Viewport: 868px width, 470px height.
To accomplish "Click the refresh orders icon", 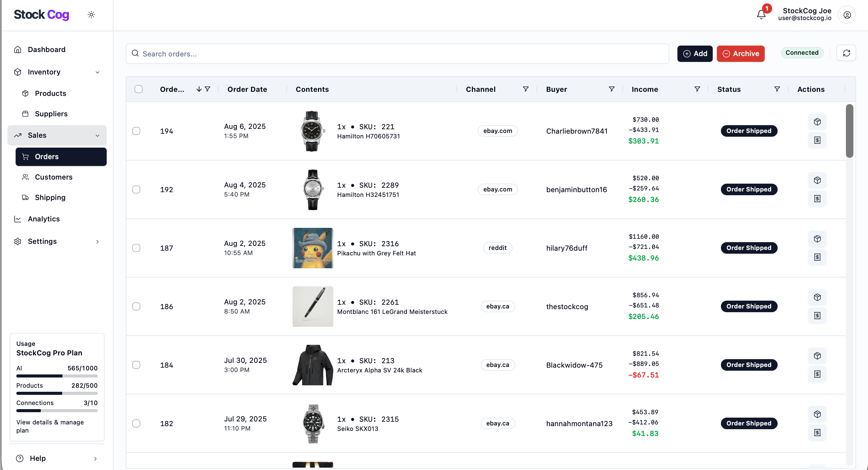I will (x=846, y=53).
